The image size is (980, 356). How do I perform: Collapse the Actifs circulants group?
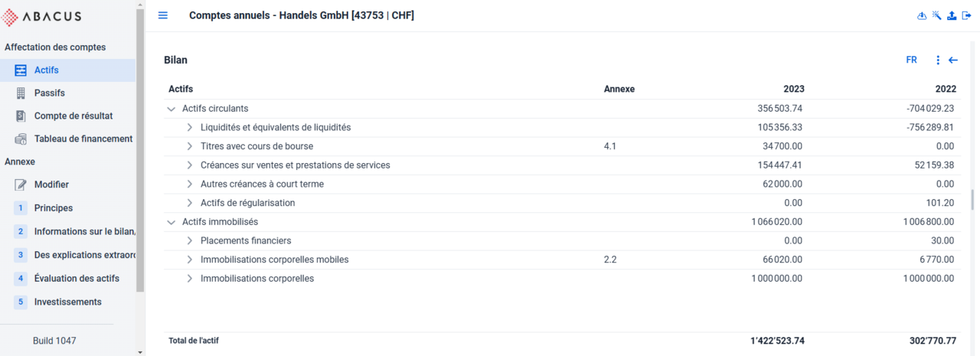[x=171, y=109]
